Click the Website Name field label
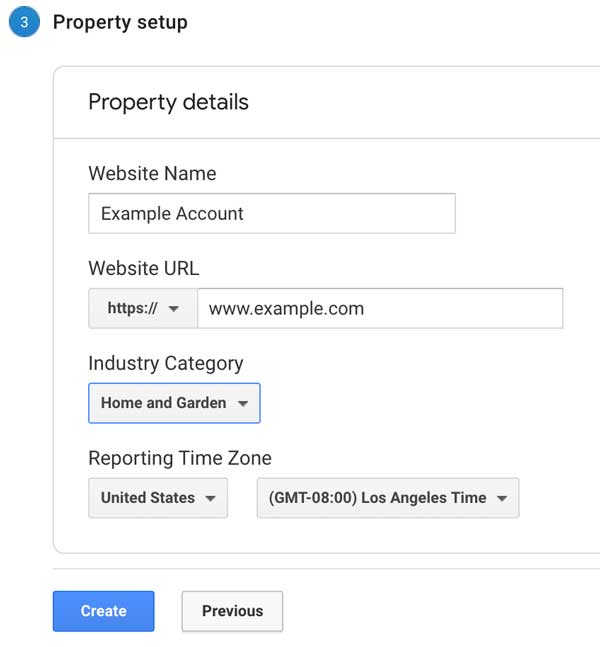 tap(152, 174)
